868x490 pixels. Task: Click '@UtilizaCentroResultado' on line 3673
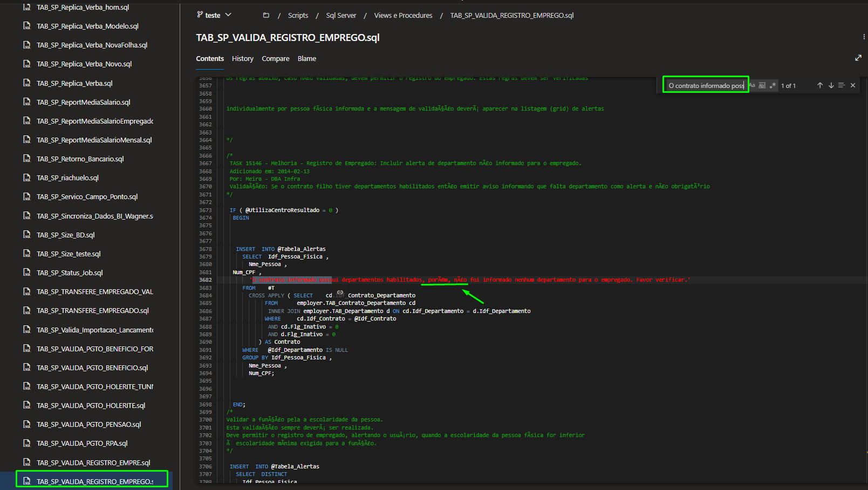coord(282,210)
